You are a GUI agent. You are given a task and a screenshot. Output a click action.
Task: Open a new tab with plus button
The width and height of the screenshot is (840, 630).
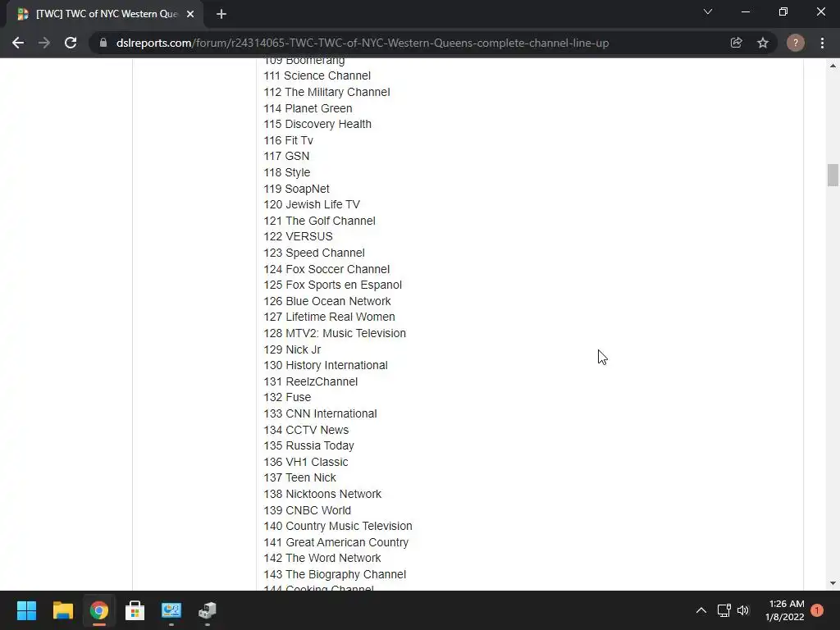(221, 14)
